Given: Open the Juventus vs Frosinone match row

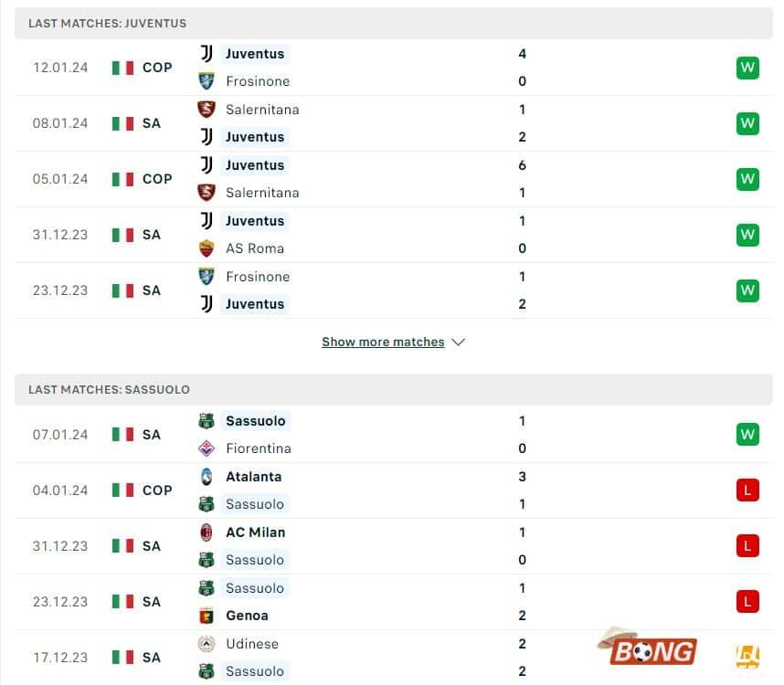Looking at the screenshot, I should (393, 68).
